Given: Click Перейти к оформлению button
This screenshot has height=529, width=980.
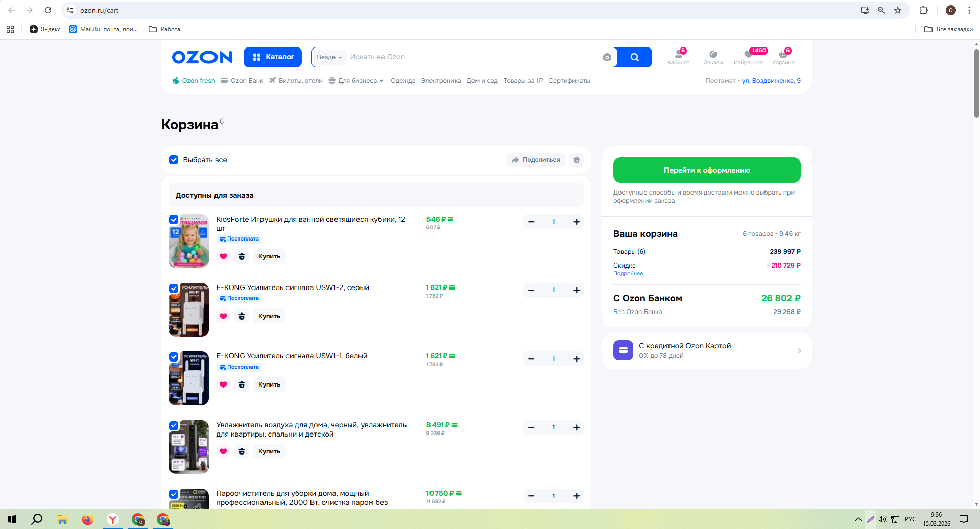Looking at the screenshot, I should tap(707, 170).
